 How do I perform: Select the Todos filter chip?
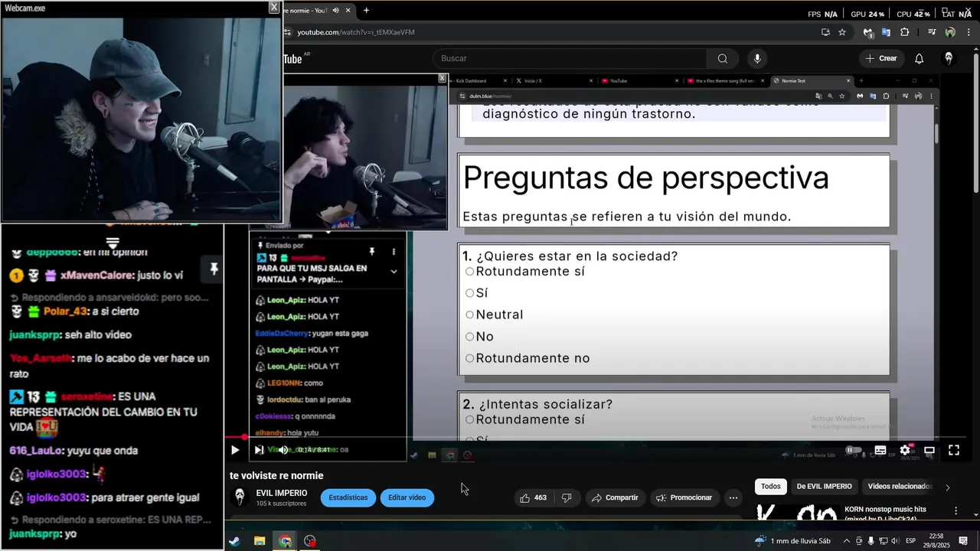point(771,486)
